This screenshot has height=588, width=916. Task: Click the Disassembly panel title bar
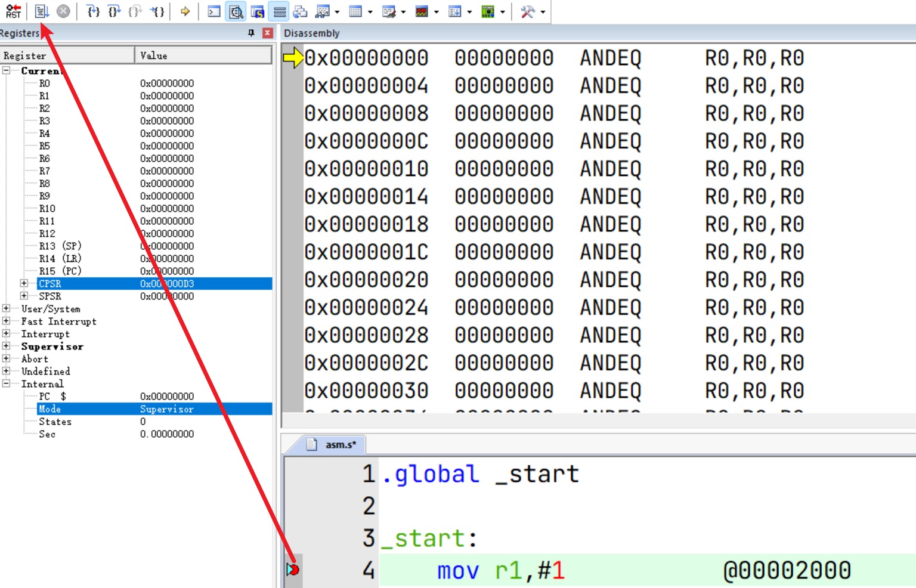598,33
